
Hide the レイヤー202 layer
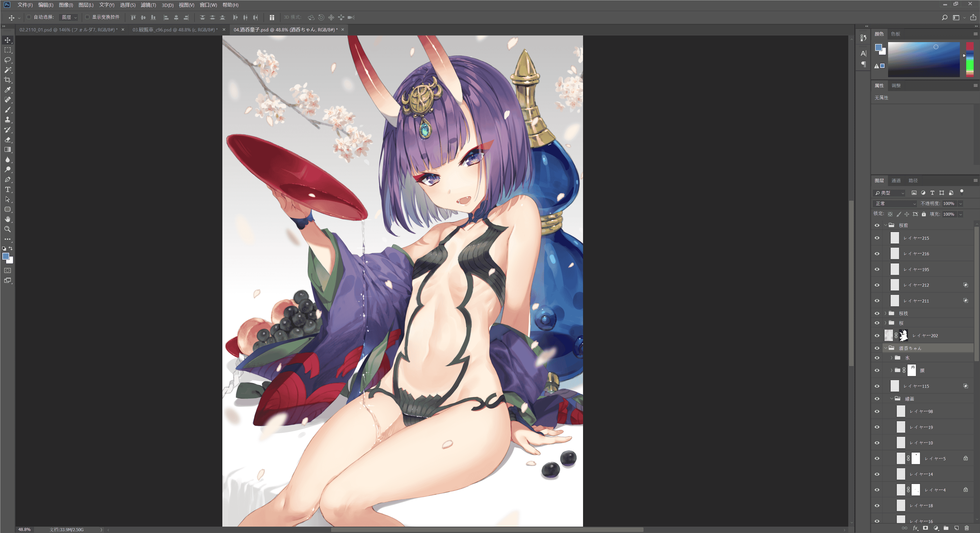(x=877, y=336)
